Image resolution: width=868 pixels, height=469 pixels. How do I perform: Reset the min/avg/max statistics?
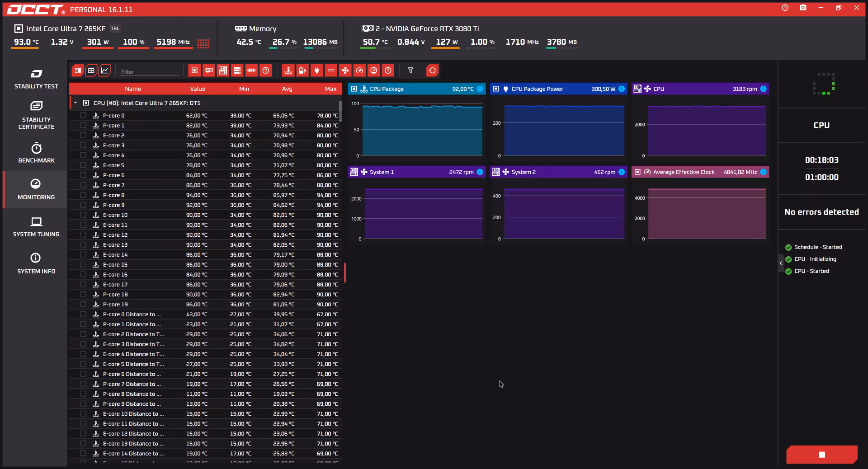coord(432,70)
